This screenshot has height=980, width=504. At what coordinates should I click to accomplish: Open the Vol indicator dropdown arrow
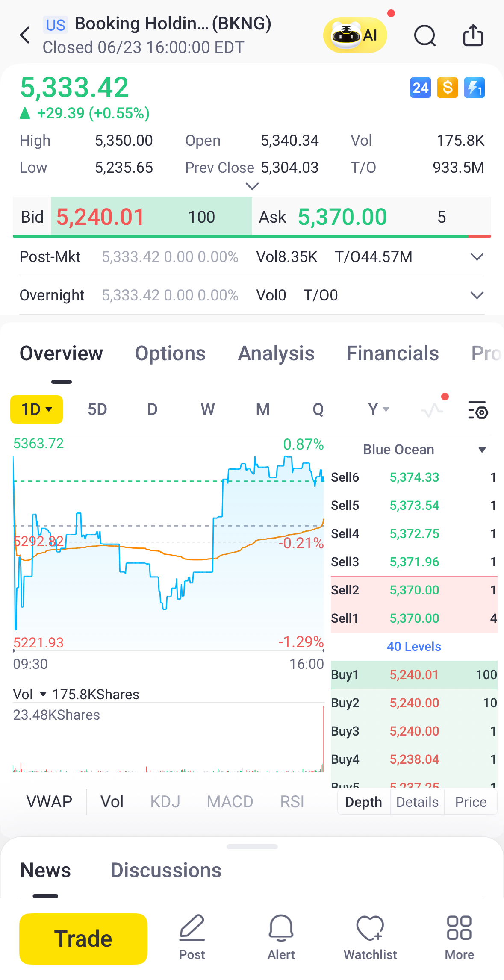(43, 694)
